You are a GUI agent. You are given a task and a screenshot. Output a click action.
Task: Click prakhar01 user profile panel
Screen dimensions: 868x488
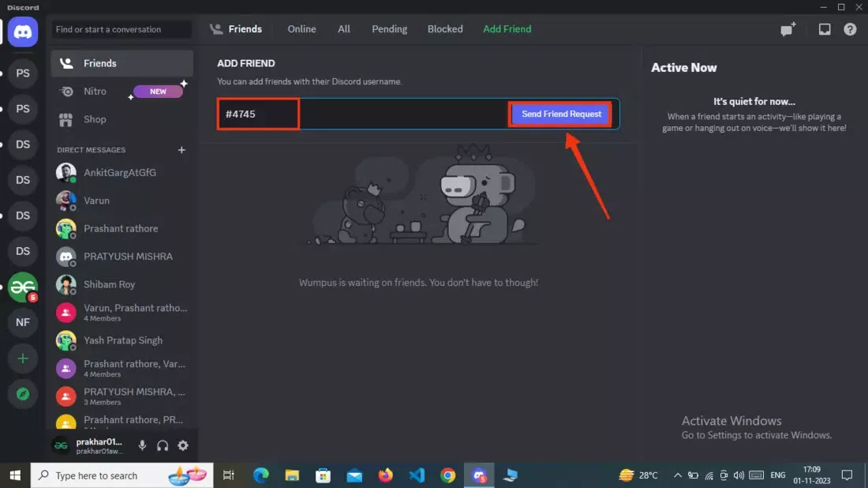90,445
